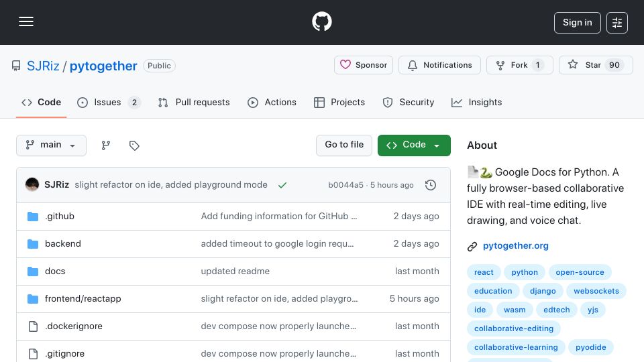Click the .github folder icon
The image size is (644, 362).
click(33, 217)
